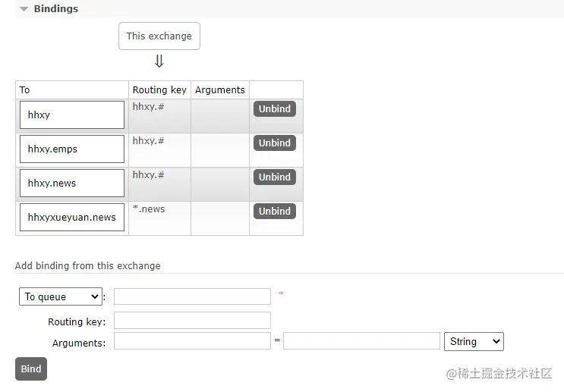Collapse the Bindings section triangle

pyautogui.click(x=24, y=9)
